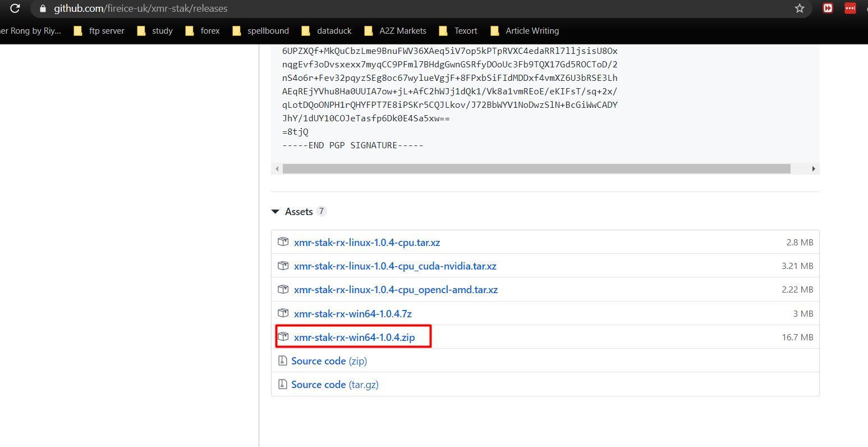Click the package icon beside cpu_cuda-nvidia.tar.xz
The width and height of the screenshot is (868, 447).
coord(283,266)
